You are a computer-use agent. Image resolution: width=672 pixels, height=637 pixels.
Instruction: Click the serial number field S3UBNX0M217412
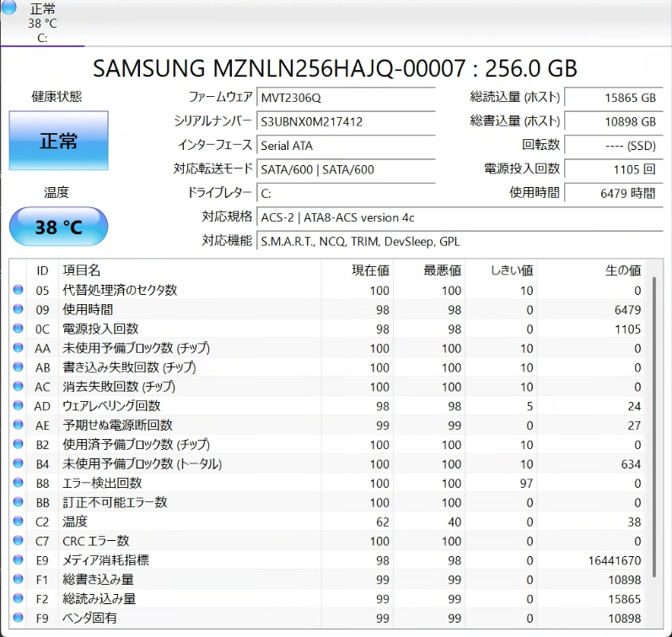346,121
